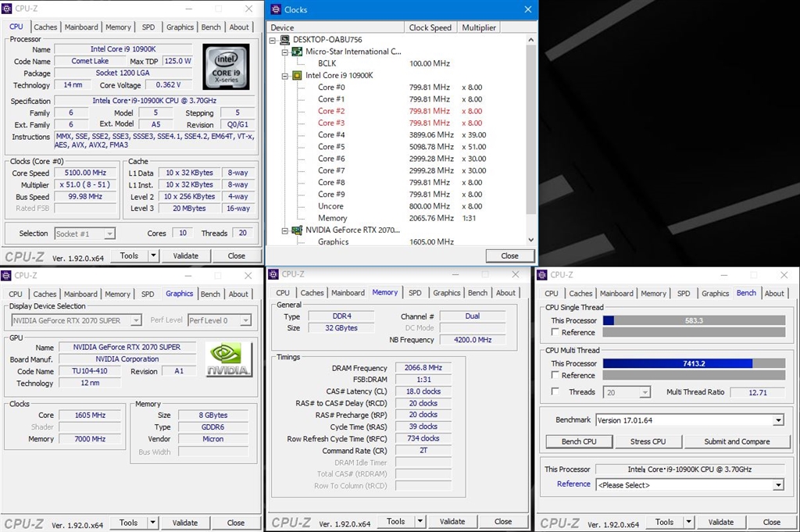Click the computer icon beside DESKTOP-OABU756
The width and height of the screenshot is (800, 532).
[x=284, y=40]
